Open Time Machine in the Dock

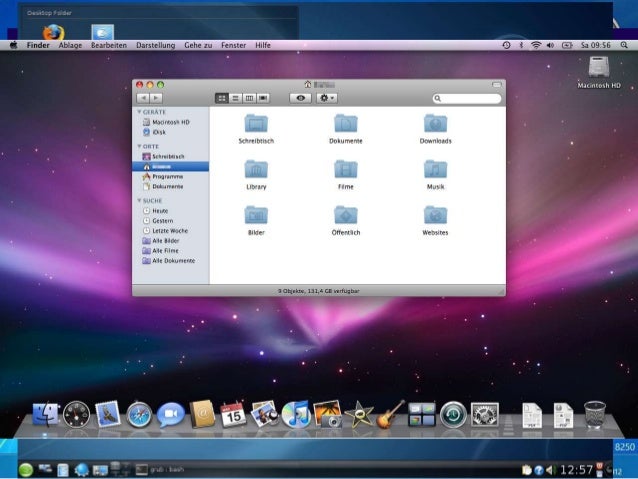pyautogui.click(x=453, y=415)
